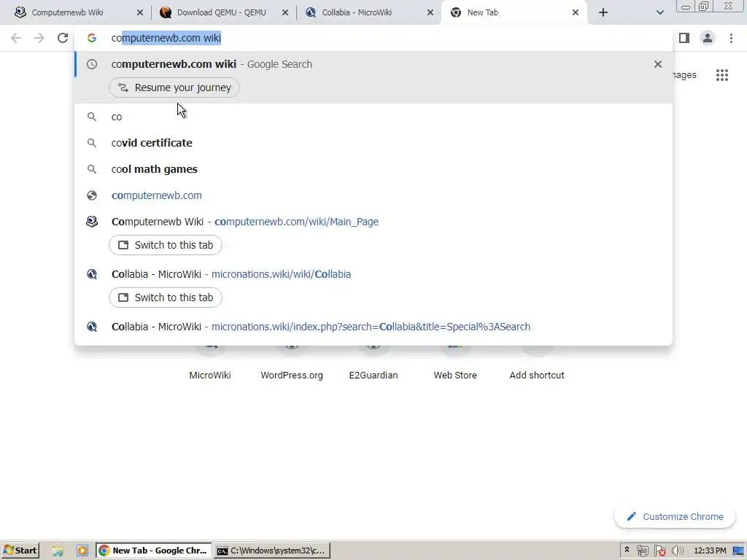Select the 'co' search suggestion
Viewport: 747px width, 560px height.
click(373, 117)
